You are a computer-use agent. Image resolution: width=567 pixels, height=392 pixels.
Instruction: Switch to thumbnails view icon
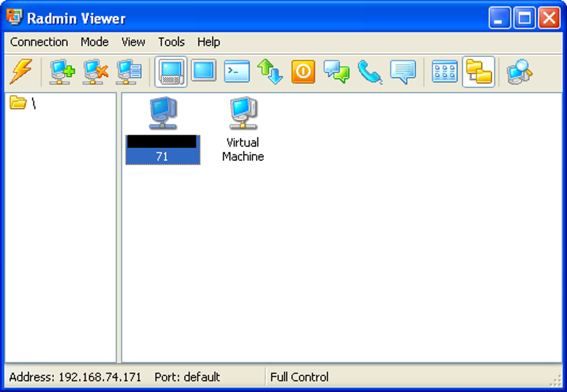point(444,72)
